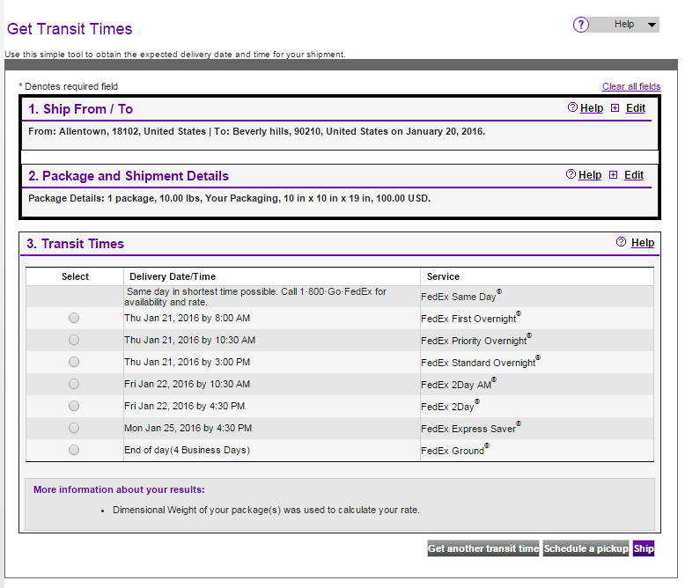Expand the plus icon in Ship From / To header
Viewport: 700px width, 588px height.
[615, 108]
